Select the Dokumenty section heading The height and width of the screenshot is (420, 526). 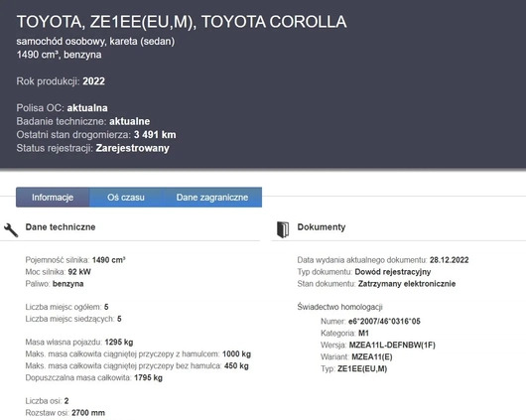(x=321, y=227)
